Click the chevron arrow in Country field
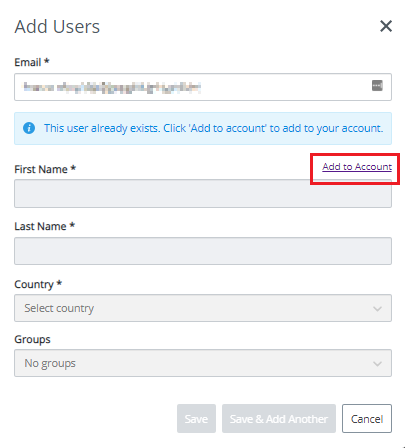Screen dimensions: 405x448 coord(377,309)
